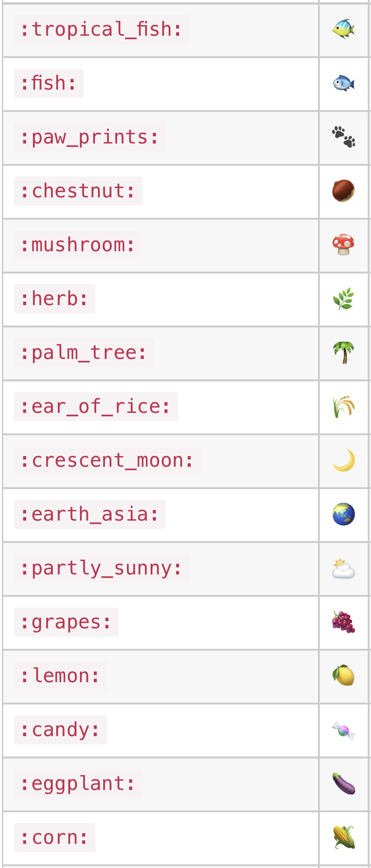Click the grapes emoji icon
The height and width of the screenshot is (868, 371).
[x=344, y=622]
